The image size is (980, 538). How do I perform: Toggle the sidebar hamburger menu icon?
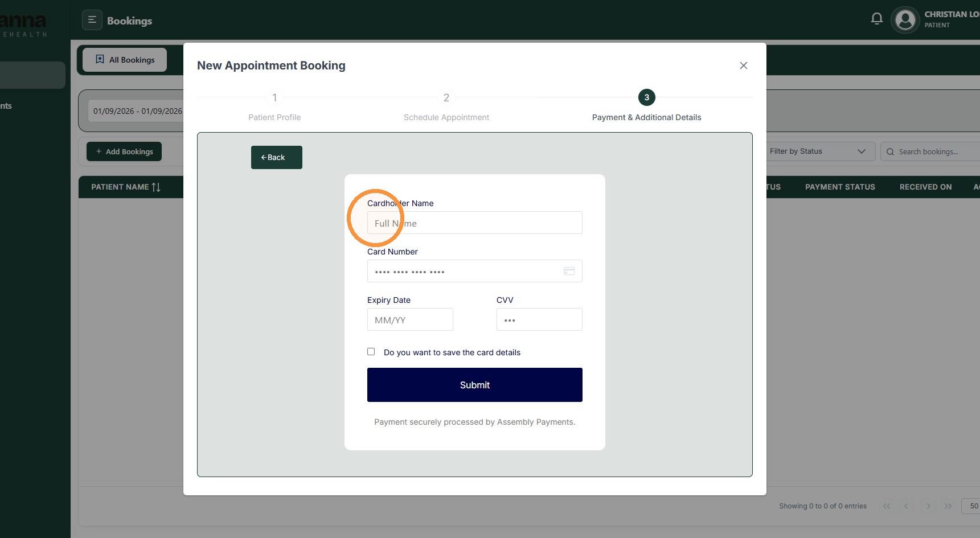[x=92, y=20]
